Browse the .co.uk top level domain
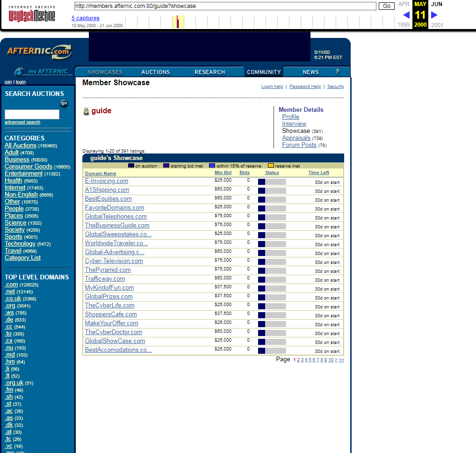The width and height of the screenshot is (476, 453). pos(13,299)
